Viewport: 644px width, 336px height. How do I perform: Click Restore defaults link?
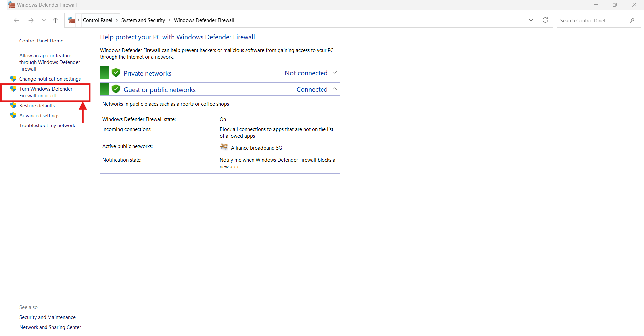(x=37, y=106)
